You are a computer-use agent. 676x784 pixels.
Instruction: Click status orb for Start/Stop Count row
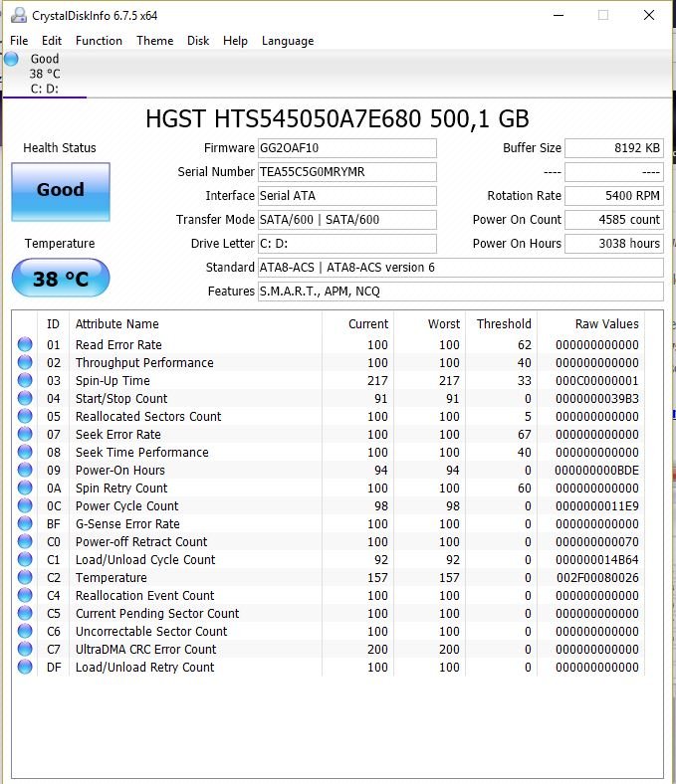[x=25, y=399]
